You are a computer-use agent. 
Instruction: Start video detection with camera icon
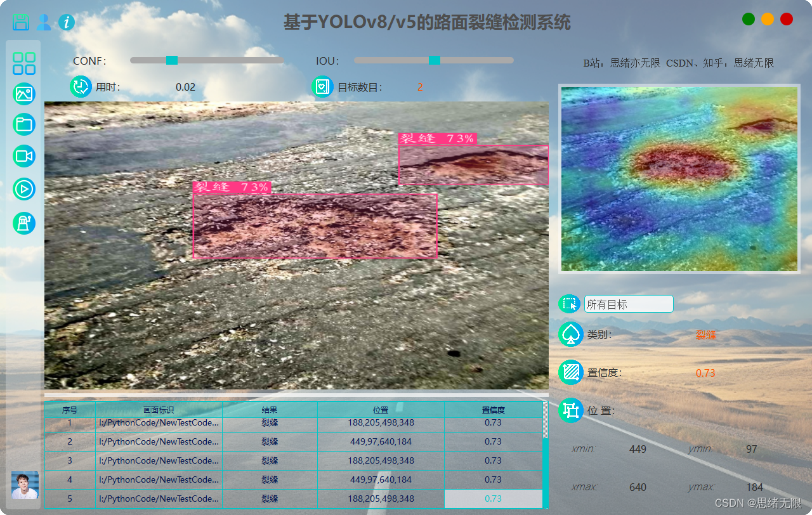[23, 156]
